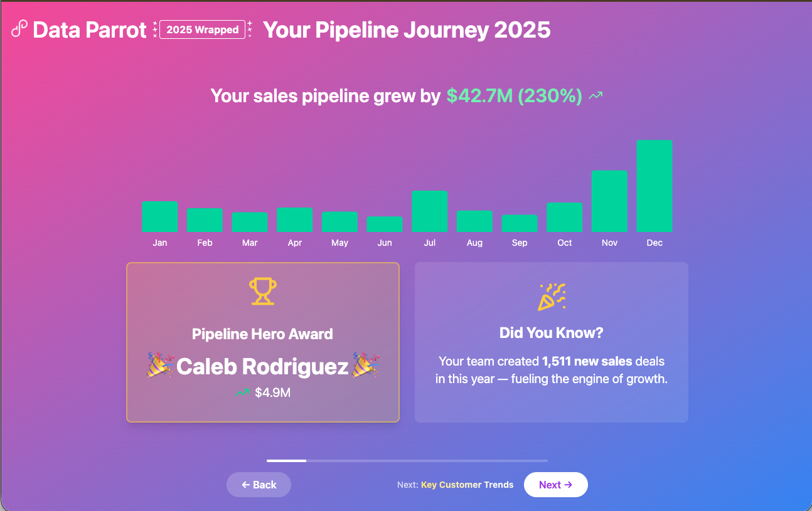Select the November bar in the chart
The width and height of the screenshot is (812, 511).
[609, 201]
